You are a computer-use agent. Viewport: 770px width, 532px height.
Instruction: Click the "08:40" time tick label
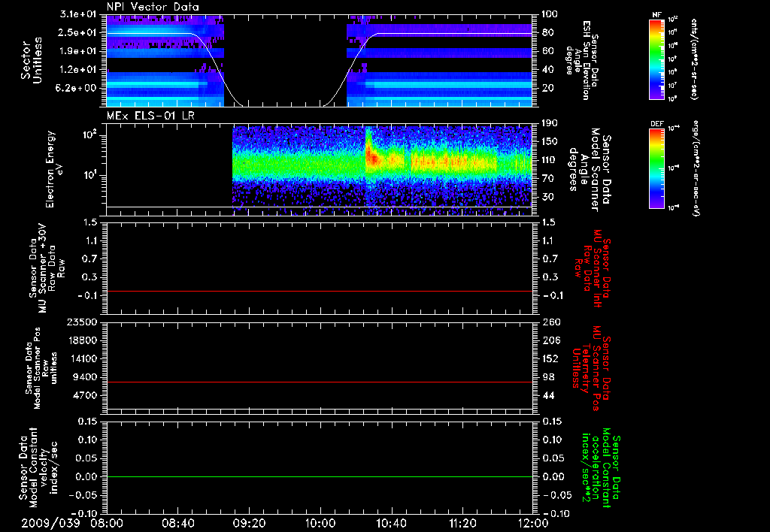click(177, 523)
